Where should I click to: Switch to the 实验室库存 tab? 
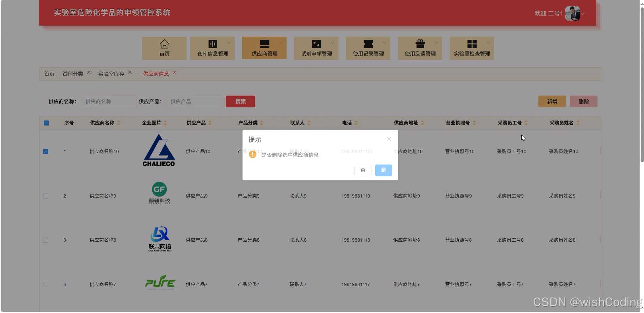coord(111,73)
